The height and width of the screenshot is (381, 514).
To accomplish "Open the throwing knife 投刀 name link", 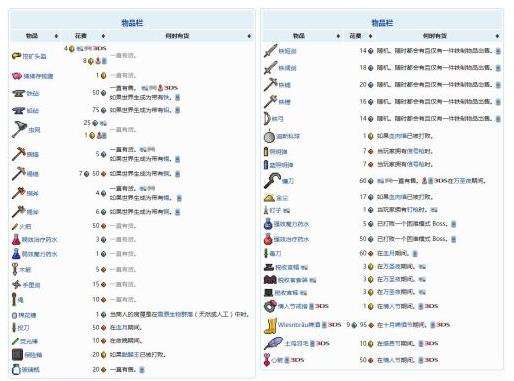I will (x=23, y=328).
